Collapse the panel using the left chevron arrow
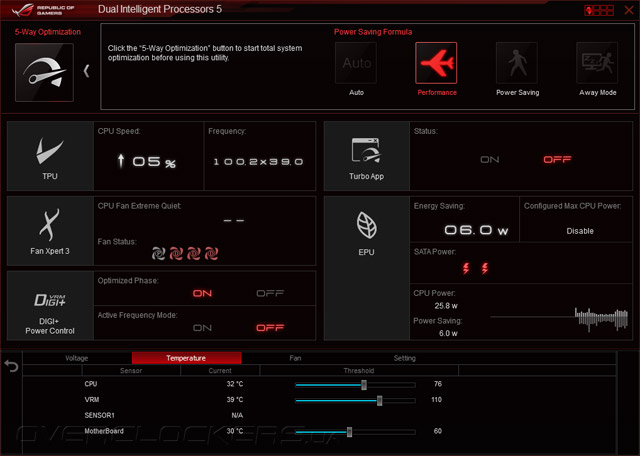 86,71
